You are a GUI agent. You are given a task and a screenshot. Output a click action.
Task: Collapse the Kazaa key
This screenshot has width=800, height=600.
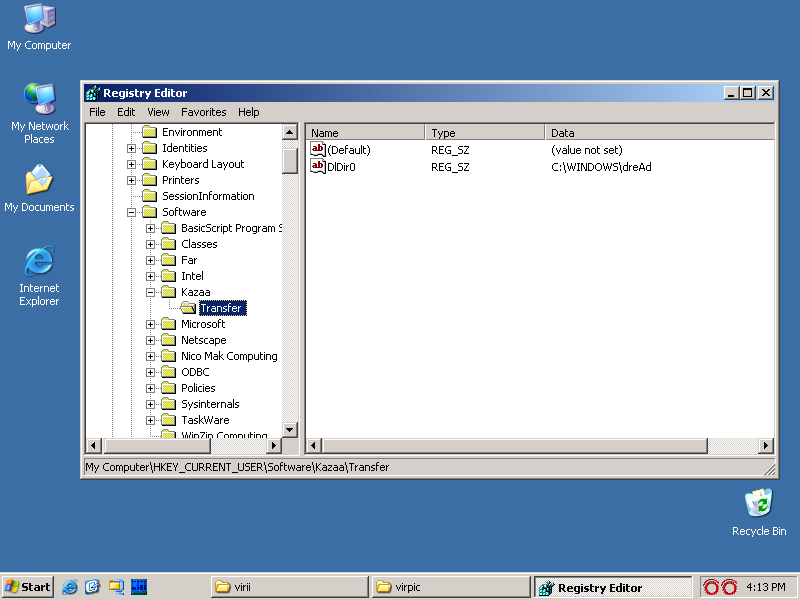coord(150,292)
